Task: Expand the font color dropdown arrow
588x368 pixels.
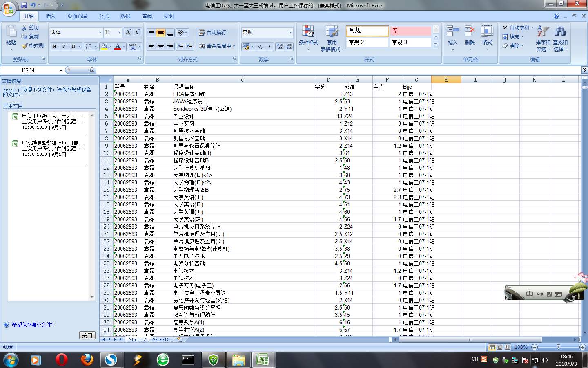Action: tap(124, 47)
